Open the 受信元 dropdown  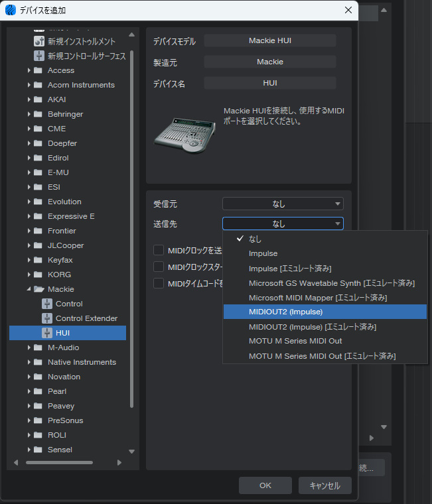pos(283,204)
